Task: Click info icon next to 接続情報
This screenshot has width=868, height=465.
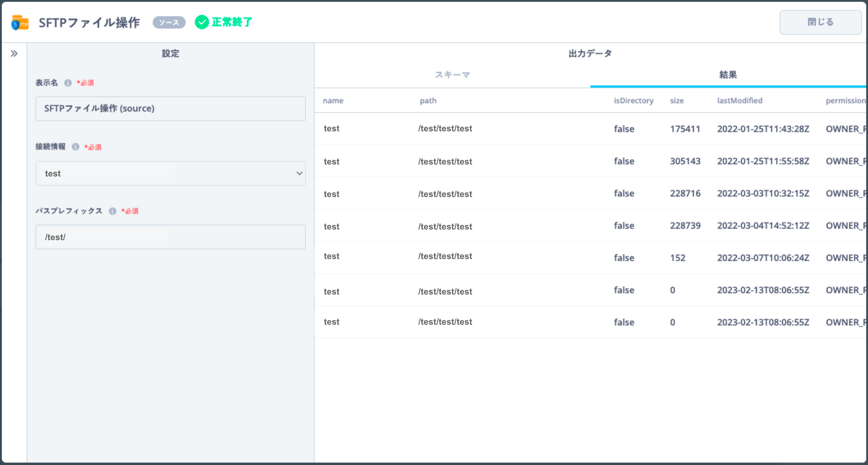Action: (x=75, y=147)
